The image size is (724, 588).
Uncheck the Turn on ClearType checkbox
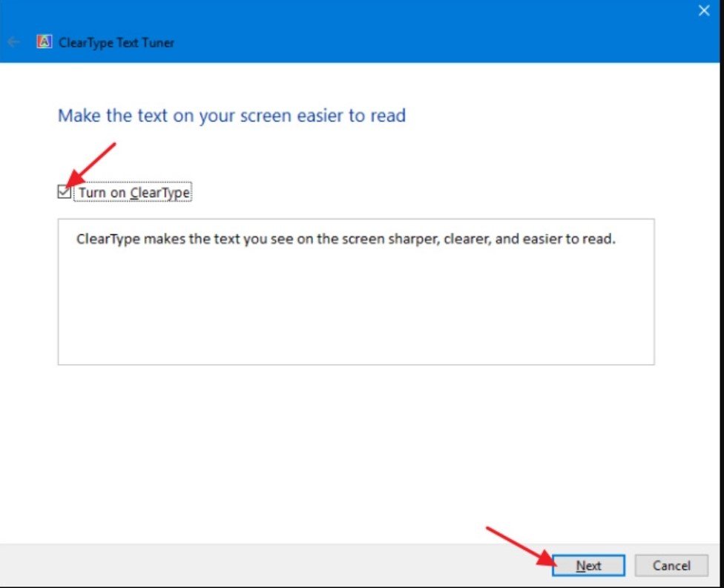tap(65, 191)
